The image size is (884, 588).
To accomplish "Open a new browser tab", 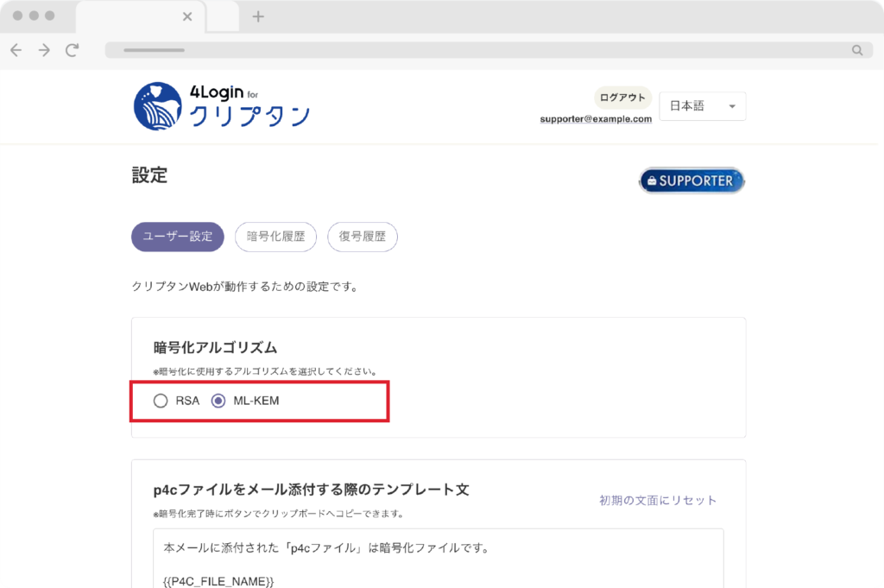I will (257, 16).
